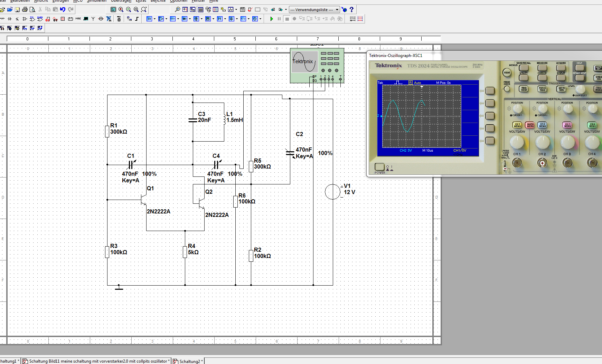The width and height of the screenshot is (602, 364).
Task: Open the CMOS component group
Action: point(40,19)
